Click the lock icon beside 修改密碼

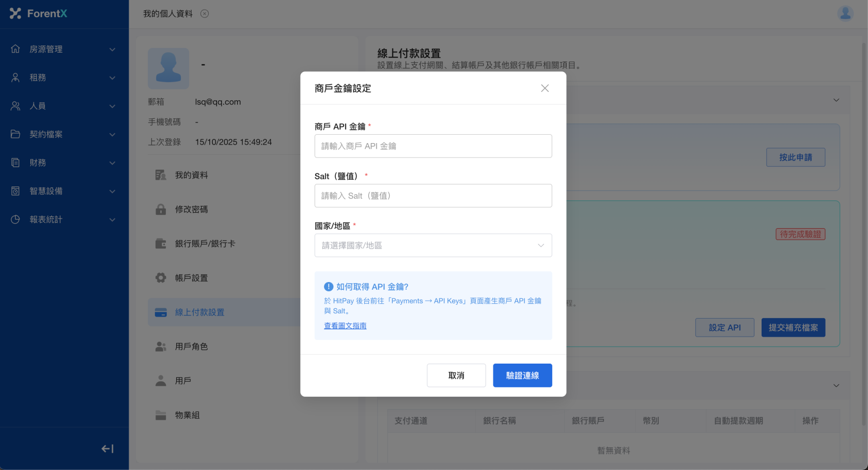[161, 209]
